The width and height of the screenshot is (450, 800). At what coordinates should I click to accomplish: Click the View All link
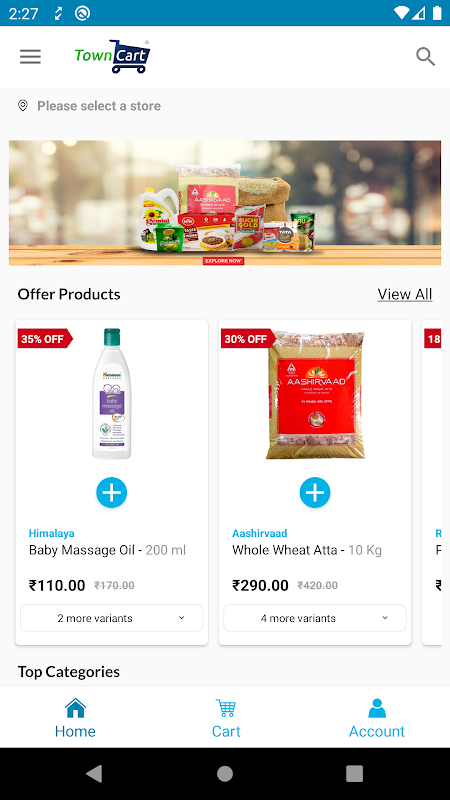tap(405, 294)
